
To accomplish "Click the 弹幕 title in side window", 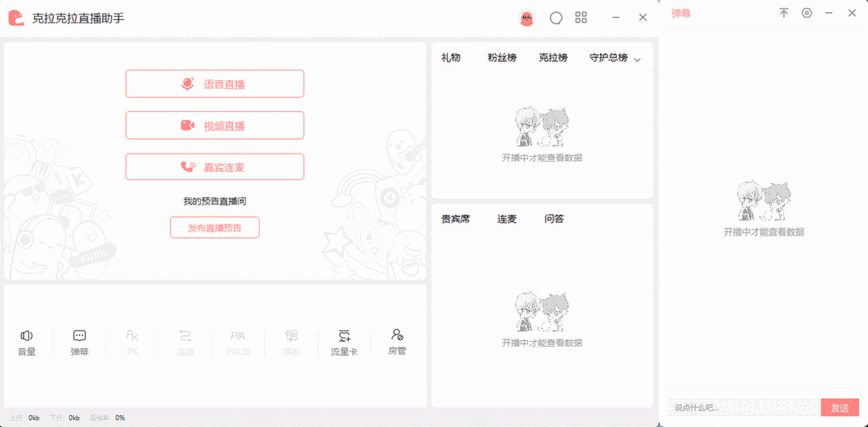I will [681, 14].
